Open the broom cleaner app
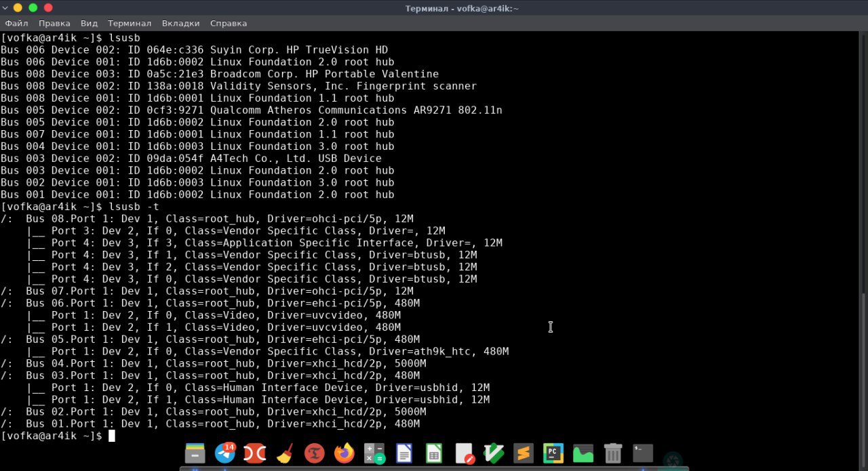The height and width of the screenshot is (471, 868). tap(285, 453)
